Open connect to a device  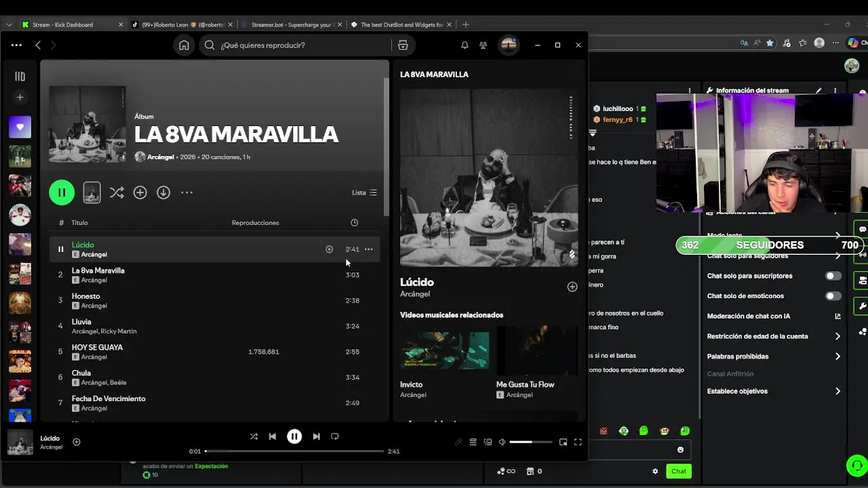click(x=488, y=442)
